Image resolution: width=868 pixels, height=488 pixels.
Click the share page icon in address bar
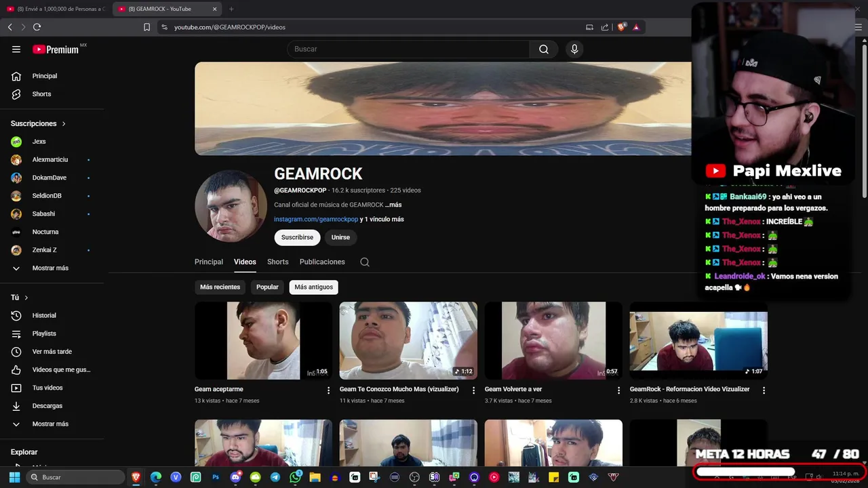pos(605,27)
